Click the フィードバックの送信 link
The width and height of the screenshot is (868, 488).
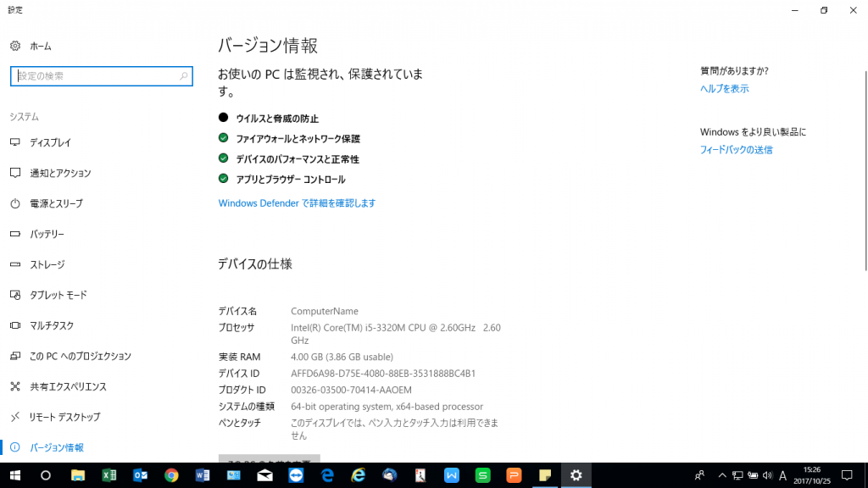[x=737, y=151]
